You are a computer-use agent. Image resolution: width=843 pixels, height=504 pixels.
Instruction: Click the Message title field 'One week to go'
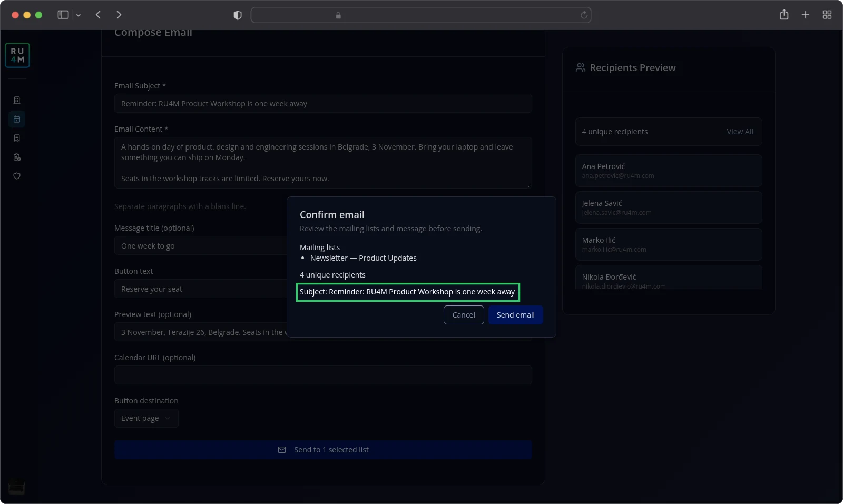(200, 246)
